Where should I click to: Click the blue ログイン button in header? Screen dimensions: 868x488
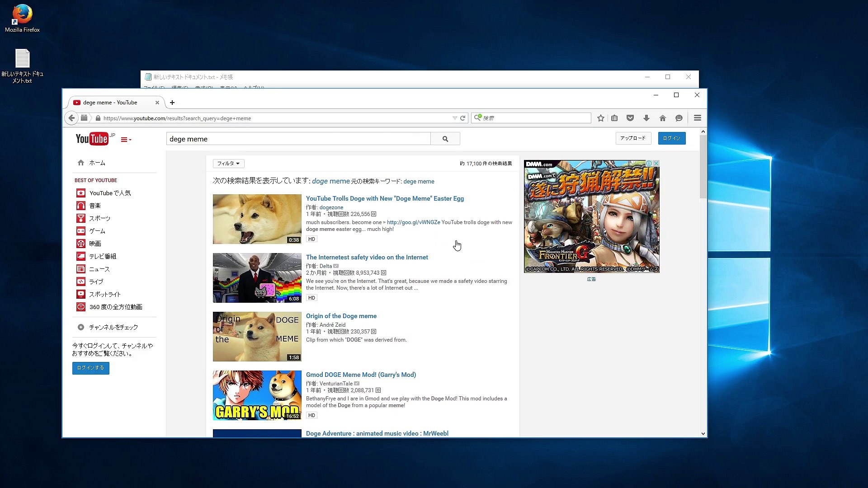tap(672, 138)
